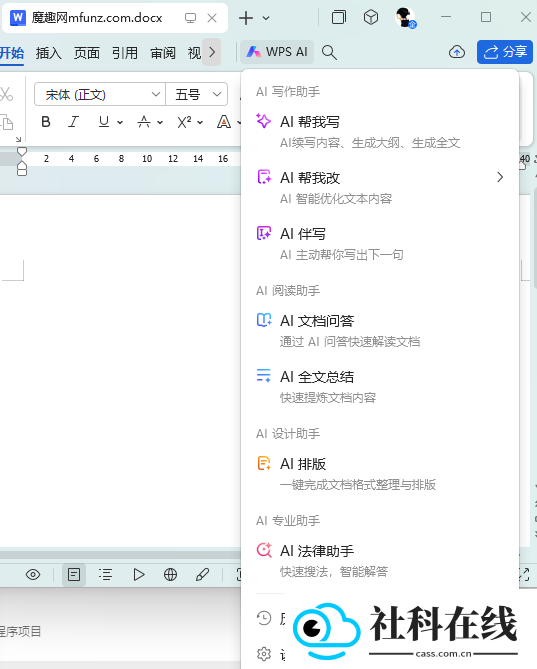Open the underline style dropdown arrow
This screenshot has height=669, width=537.
[x=120, y=122]
